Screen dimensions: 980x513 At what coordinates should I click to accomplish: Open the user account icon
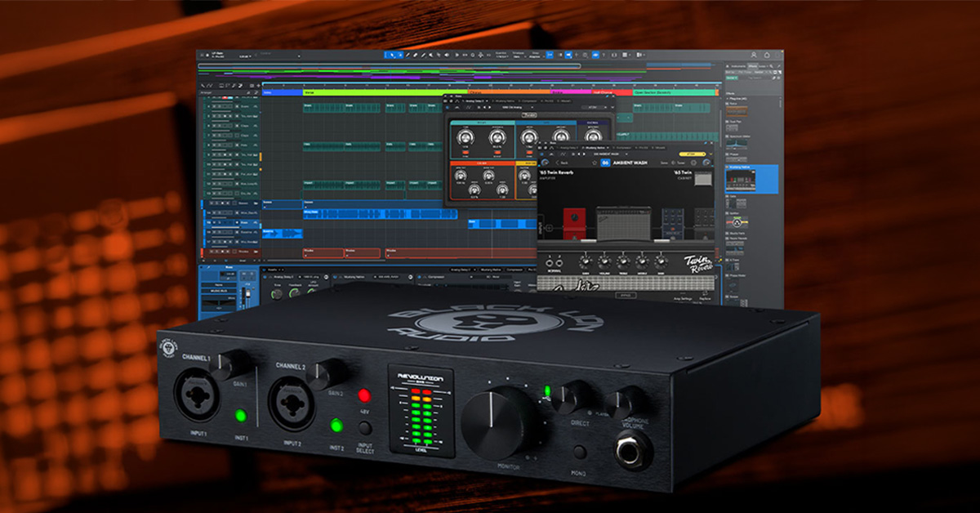click(754, 55)
